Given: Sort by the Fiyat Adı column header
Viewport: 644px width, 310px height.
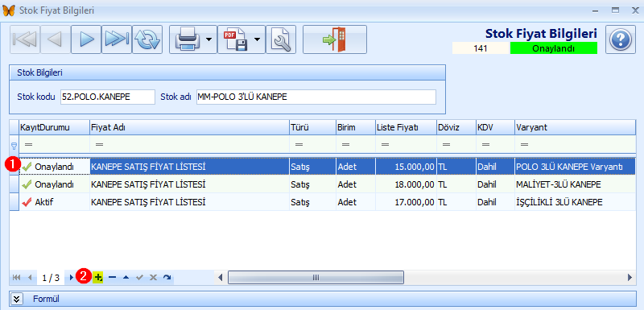Looking at the screenshot, I should coord(189,127).
